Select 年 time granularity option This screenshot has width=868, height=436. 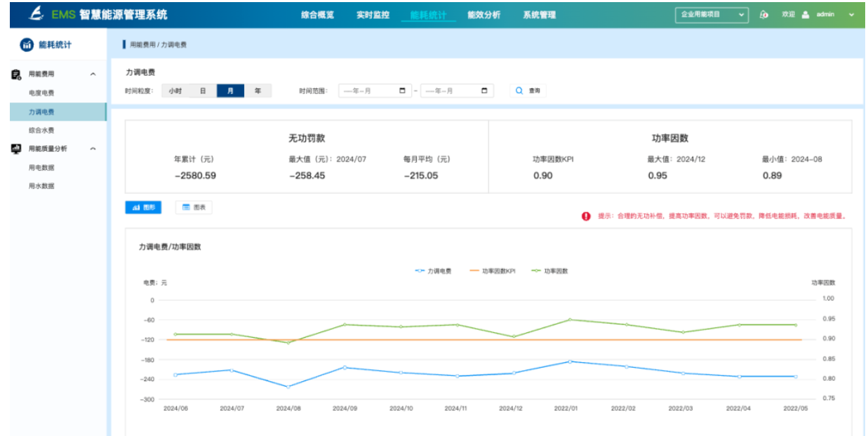[258, 91]
